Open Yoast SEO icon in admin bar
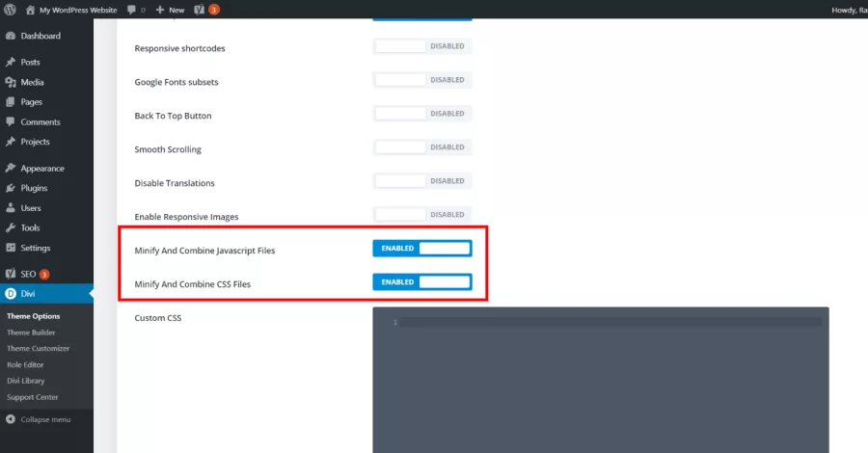868x453 pixels. click(x=200, y=10)
